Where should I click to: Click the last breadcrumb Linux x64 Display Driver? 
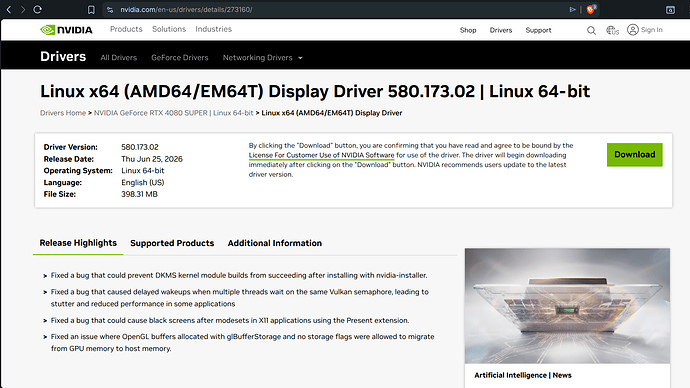point(332,113)
